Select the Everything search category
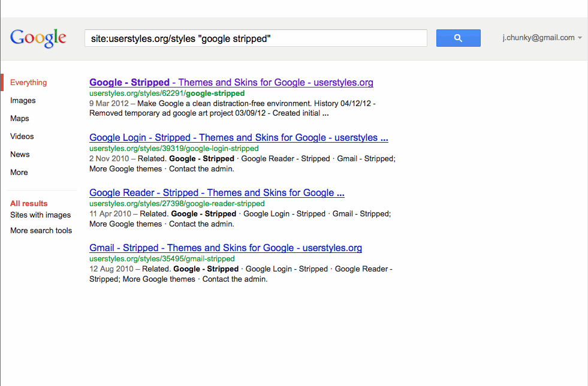 coord(29,83)
